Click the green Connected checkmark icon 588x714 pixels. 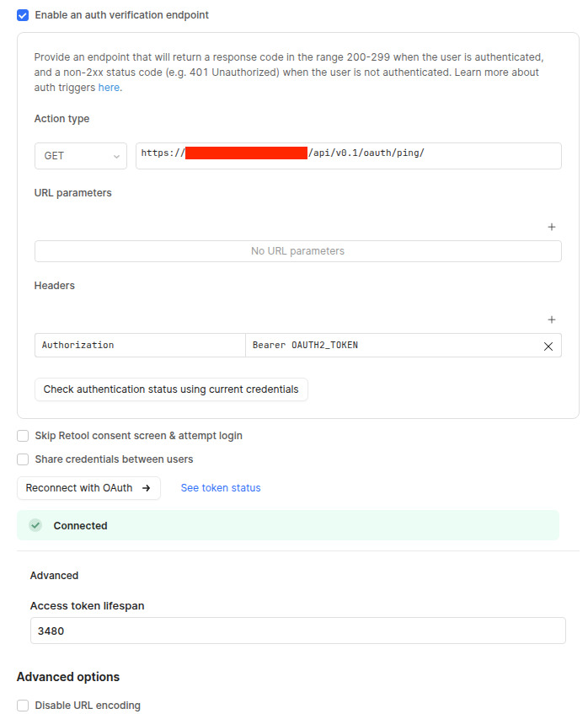point(35,525)
